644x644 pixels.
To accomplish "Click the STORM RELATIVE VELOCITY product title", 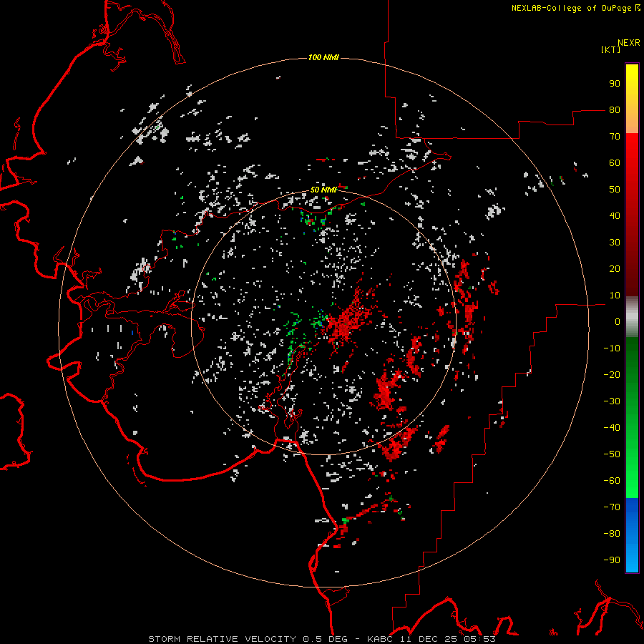I will [x=222, y=639].
